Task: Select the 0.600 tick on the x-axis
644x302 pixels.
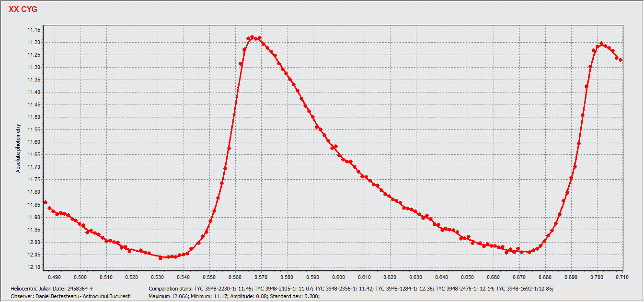Action: pyautogui.click(x=338, y=277)
